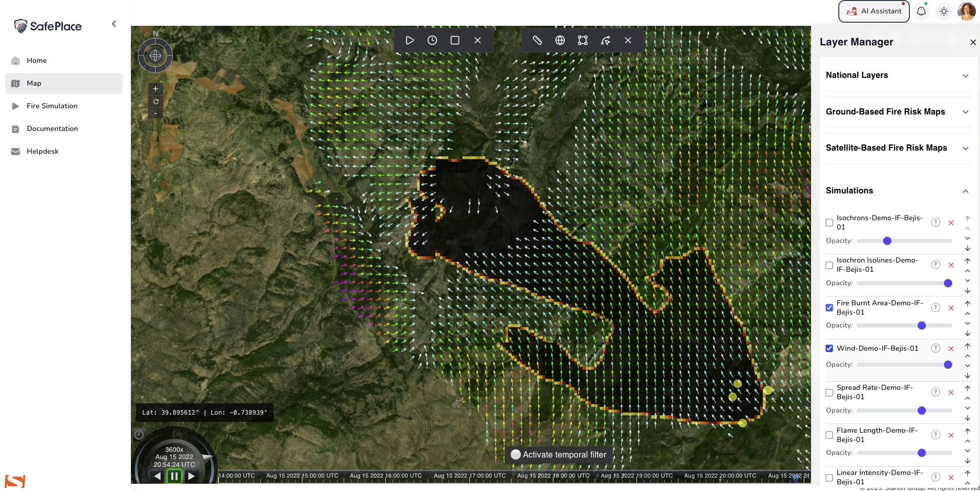Collapse the left sidebar with chevron icon
This screenshot has height=491, width=980.
coord(114,24)
